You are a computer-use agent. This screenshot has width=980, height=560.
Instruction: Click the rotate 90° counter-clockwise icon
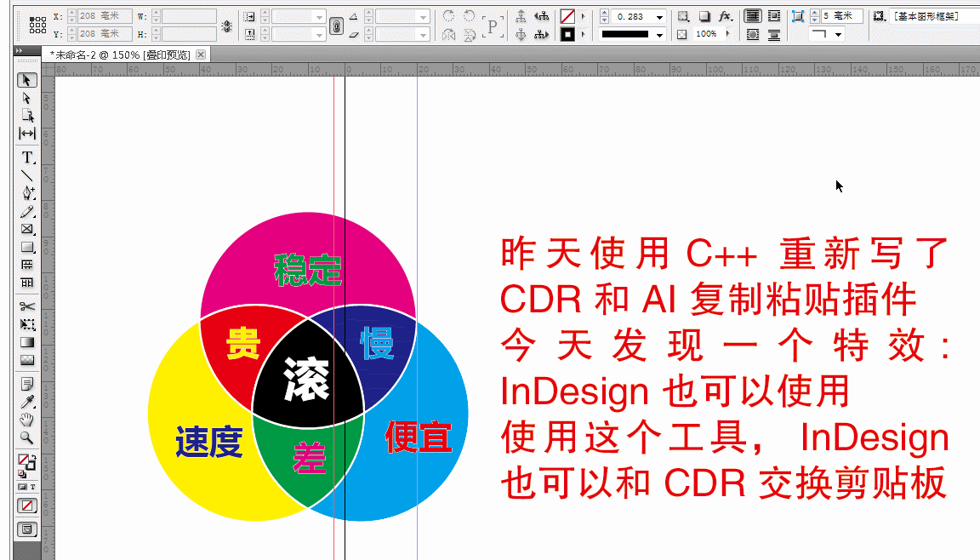(x=469, y=16)
